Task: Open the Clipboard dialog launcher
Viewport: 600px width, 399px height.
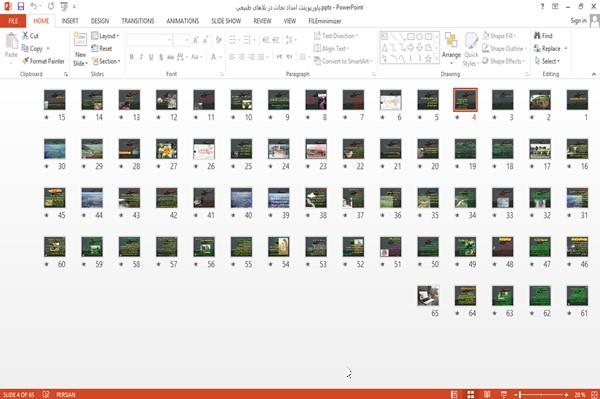Action: pos(66,74)
